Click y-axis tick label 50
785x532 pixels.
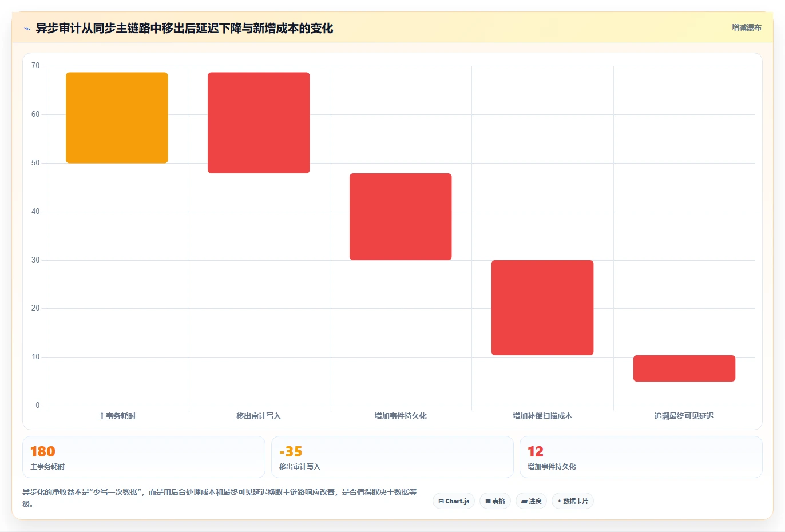(35, 163)
